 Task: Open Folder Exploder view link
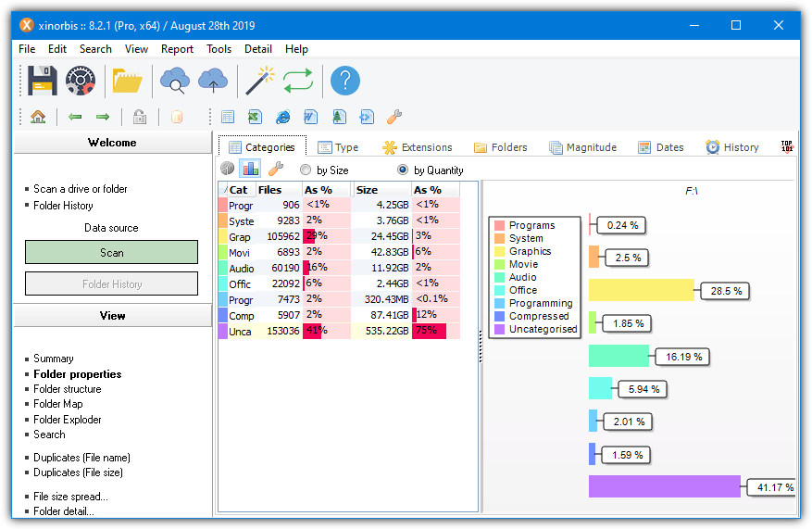(68, 419)
